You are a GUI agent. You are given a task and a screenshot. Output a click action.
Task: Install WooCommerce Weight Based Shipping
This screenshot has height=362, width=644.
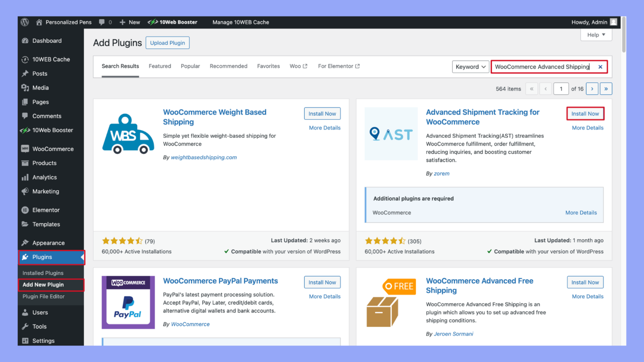[x=322, y=113]
